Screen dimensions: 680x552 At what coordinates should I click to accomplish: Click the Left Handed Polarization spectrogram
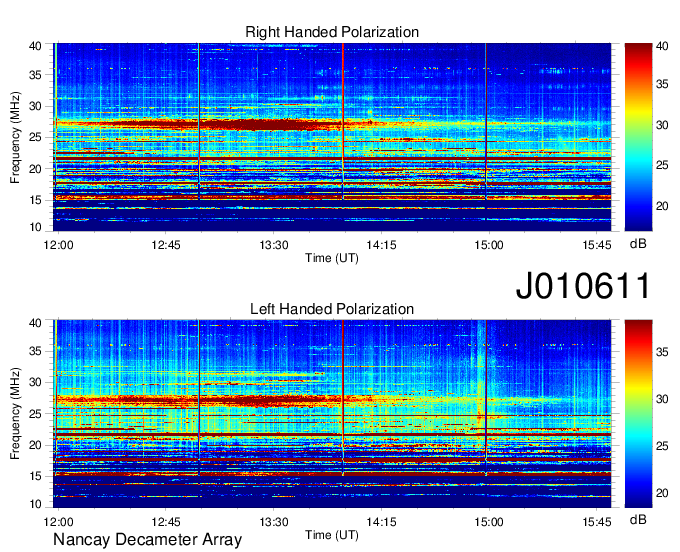coord(332,414)
